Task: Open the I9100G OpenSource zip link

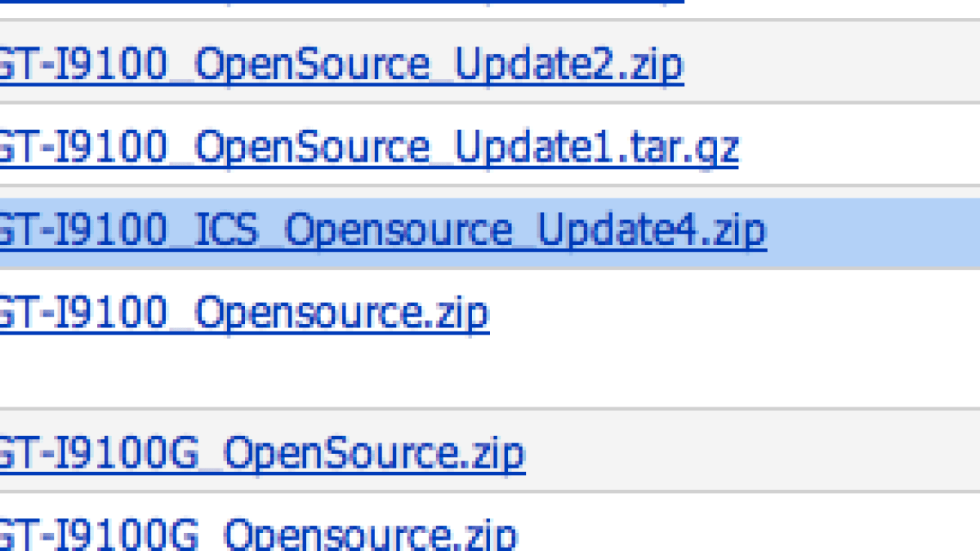Action: 261,453
